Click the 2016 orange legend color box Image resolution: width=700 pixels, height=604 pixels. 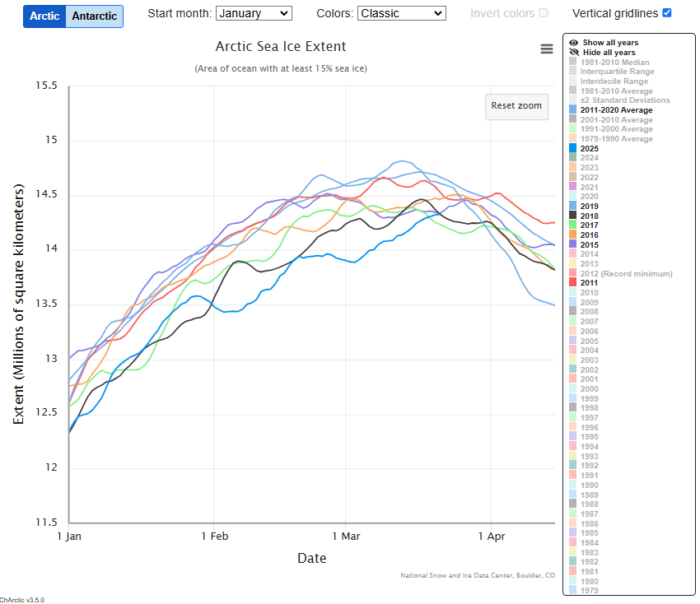(x=572, y=235)
